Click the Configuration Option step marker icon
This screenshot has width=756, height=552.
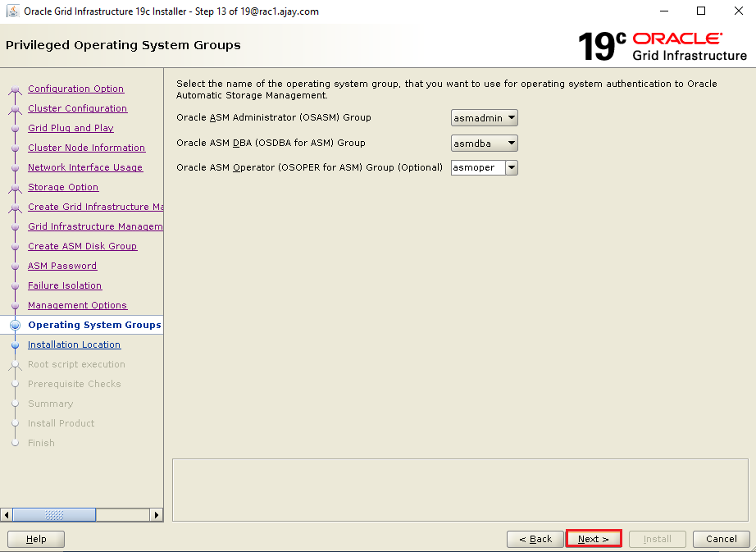point(16,89)
